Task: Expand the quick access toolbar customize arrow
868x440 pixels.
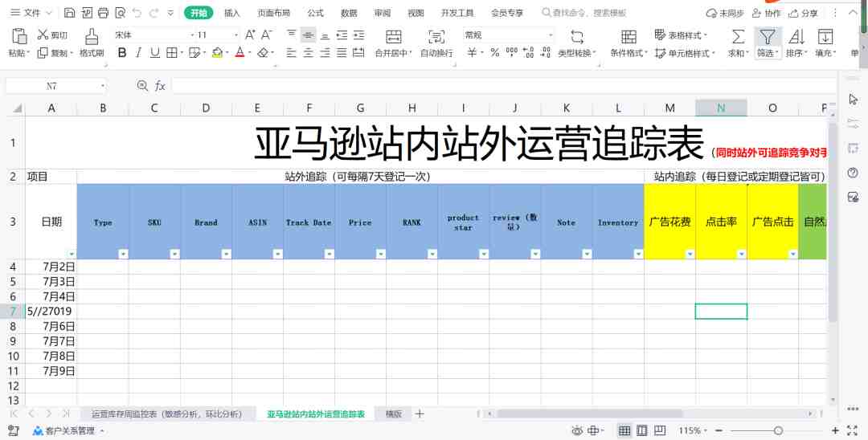Action: pyautogui.click(x=170, y=13)
